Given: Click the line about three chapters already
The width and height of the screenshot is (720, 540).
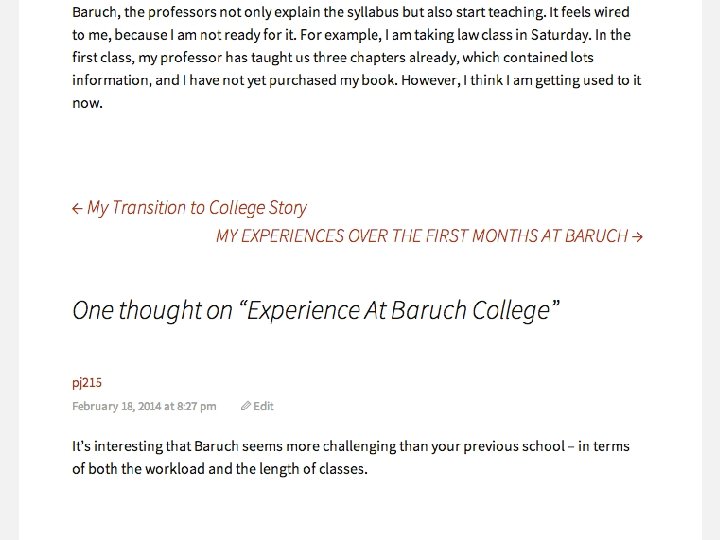Looking at the screenshot, I should pyautogui.click(x=333, y=57).
